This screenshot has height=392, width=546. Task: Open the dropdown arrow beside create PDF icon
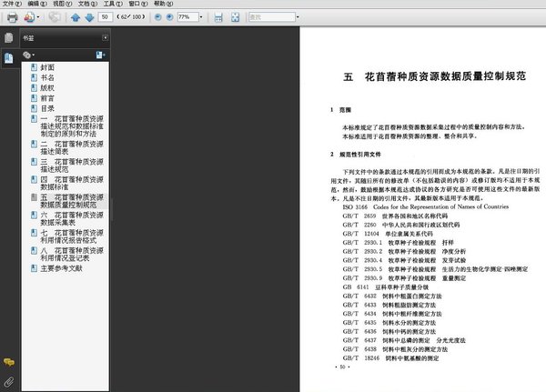coord(38,17)
